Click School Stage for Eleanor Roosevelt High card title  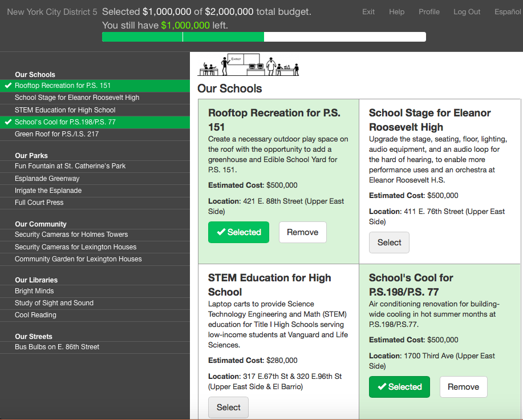click(x=429, y=120)
